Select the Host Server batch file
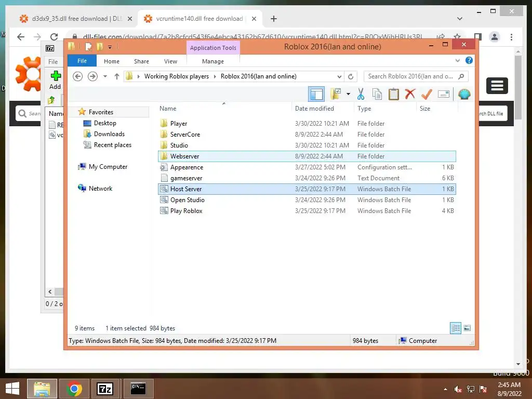The width and height of the screenshot is (532, 399). coord(307,189)
